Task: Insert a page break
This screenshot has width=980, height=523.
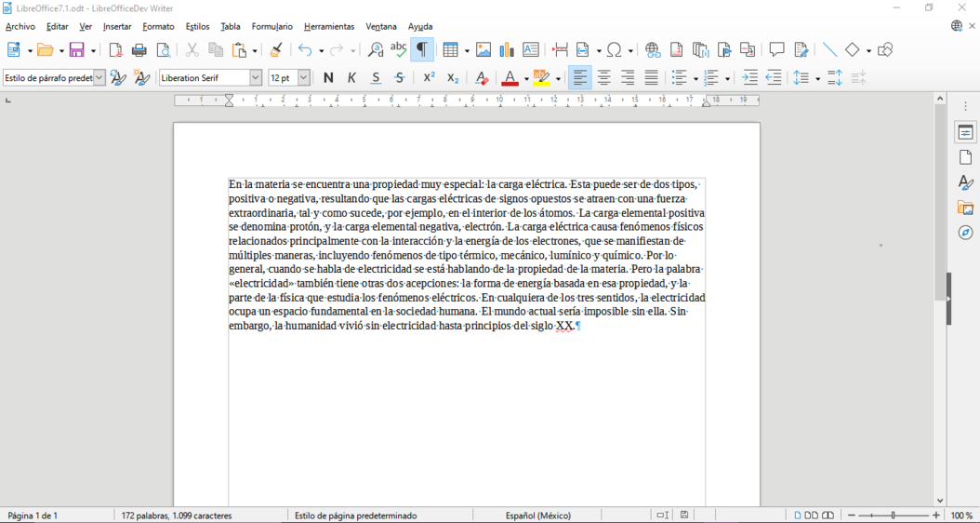Action: coord(560,50)
